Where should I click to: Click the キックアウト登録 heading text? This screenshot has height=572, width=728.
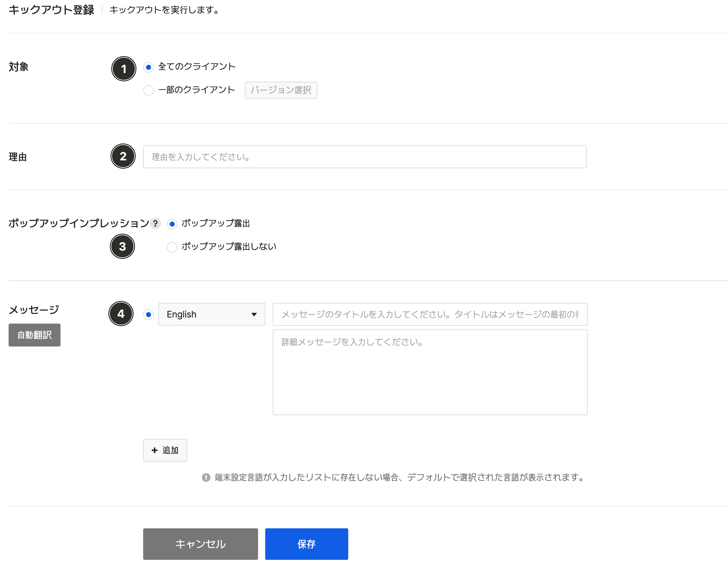[51, 10]
